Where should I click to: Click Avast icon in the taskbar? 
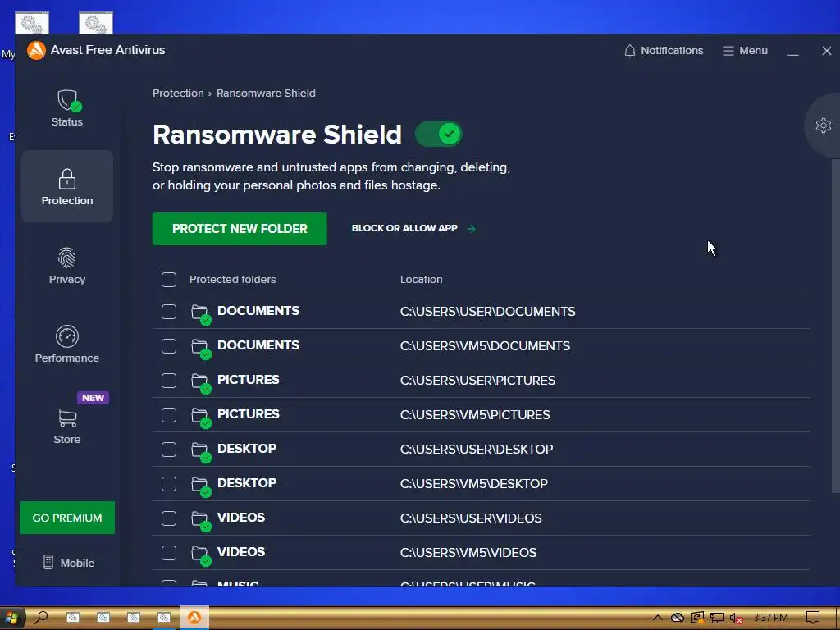(x=194, y=618)
